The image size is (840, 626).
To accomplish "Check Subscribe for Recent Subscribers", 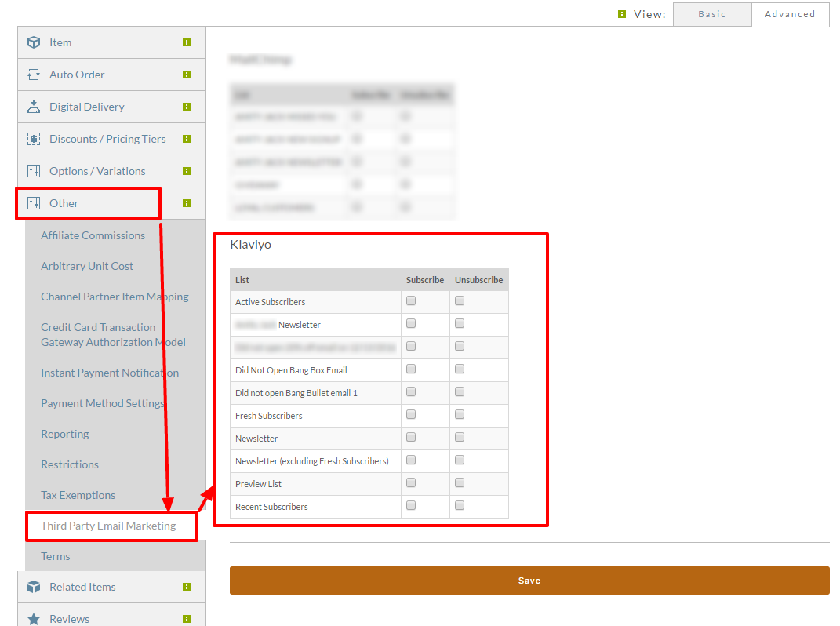I will 411,505.
